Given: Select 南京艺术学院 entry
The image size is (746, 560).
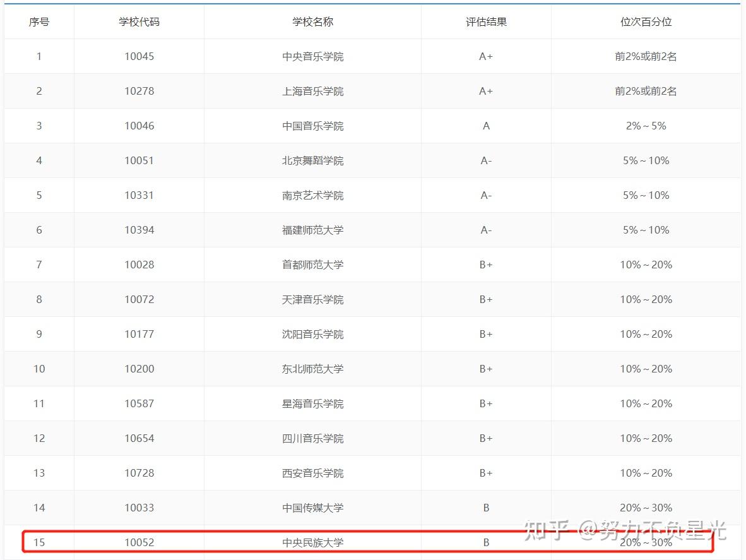Looking at the screenshot, I should pyautogui.click(x=312, y=196).
